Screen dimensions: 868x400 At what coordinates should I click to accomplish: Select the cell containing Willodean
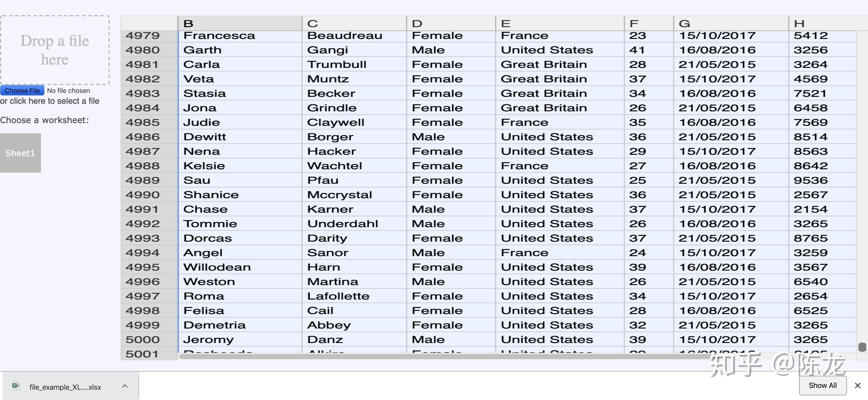(239, 267)
